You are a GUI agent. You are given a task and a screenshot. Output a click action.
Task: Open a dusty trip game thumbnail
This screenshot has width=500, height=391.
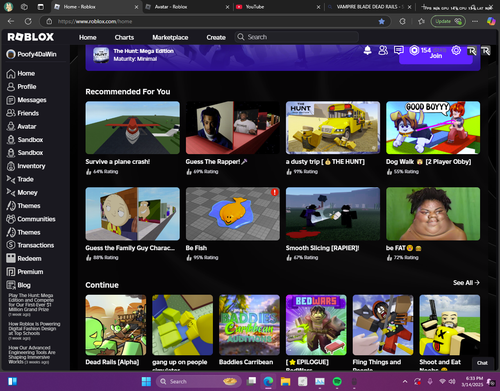333,128
